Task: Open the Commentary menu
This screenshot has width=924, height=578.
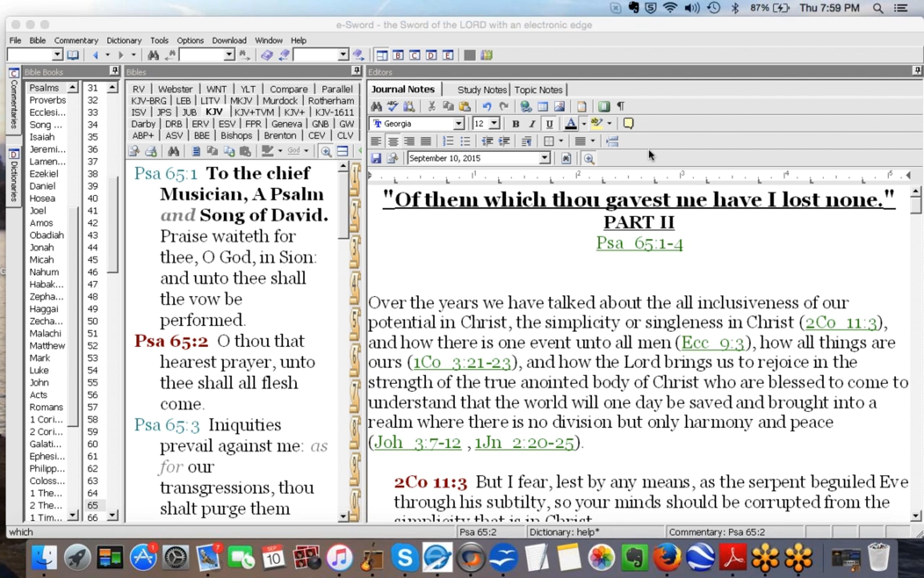Action: click(76, 40)
